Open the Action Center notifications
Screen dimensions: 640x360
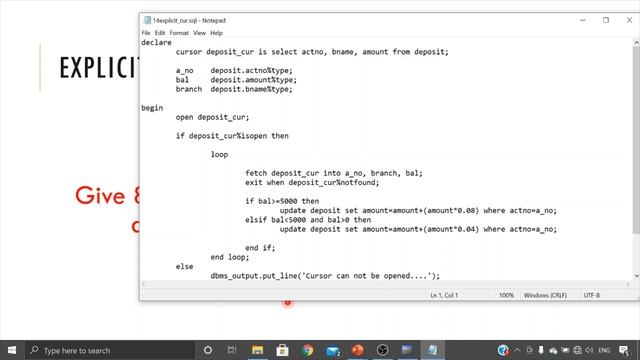click(624, 350)
